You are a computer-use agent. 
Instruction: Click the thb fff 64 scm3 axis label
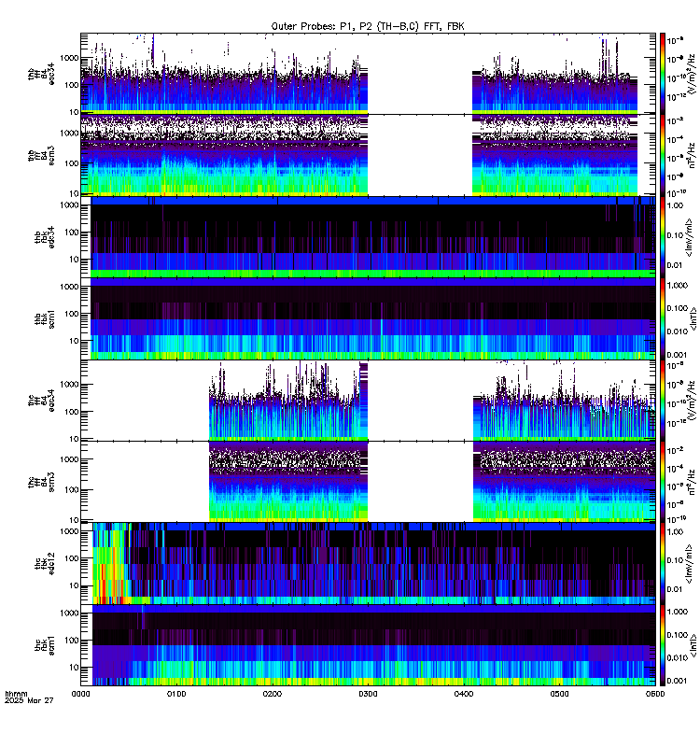point(41,155)
